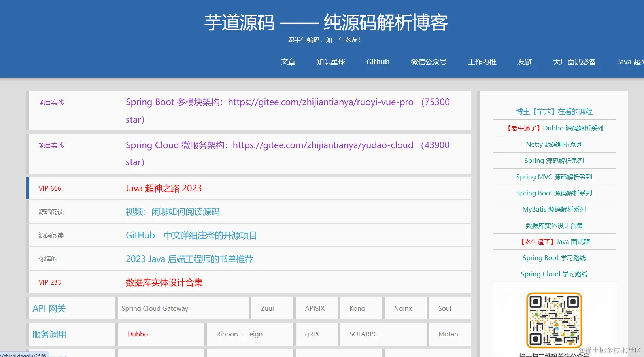Open the 知识星球 navigation item
The width and height of the screenshot is (644, 357).
point(330,62)
